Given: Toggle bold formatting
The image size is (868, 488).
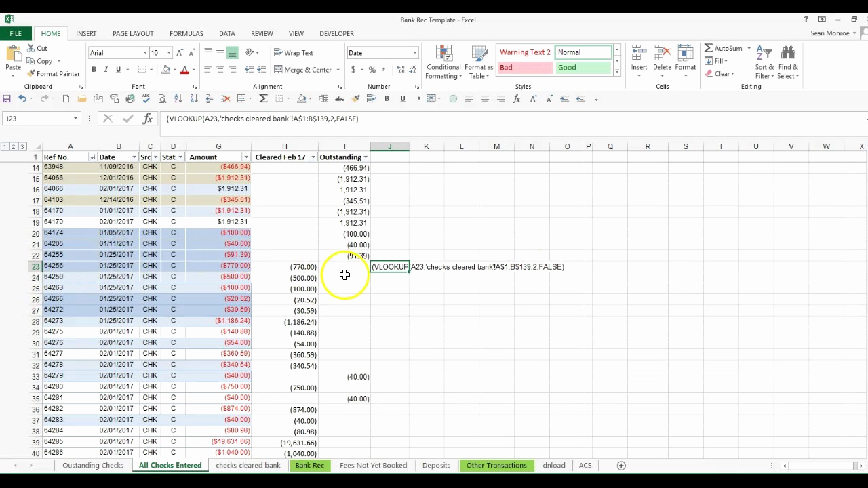Looking at the screenshot, I should 94,69.
